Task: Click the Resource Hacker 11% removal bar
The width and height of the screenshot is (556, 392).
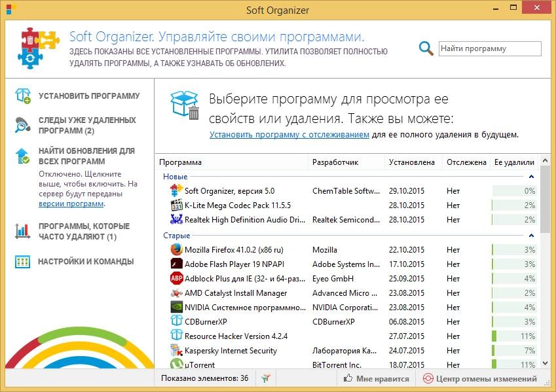Action: (x=514, y=336)
